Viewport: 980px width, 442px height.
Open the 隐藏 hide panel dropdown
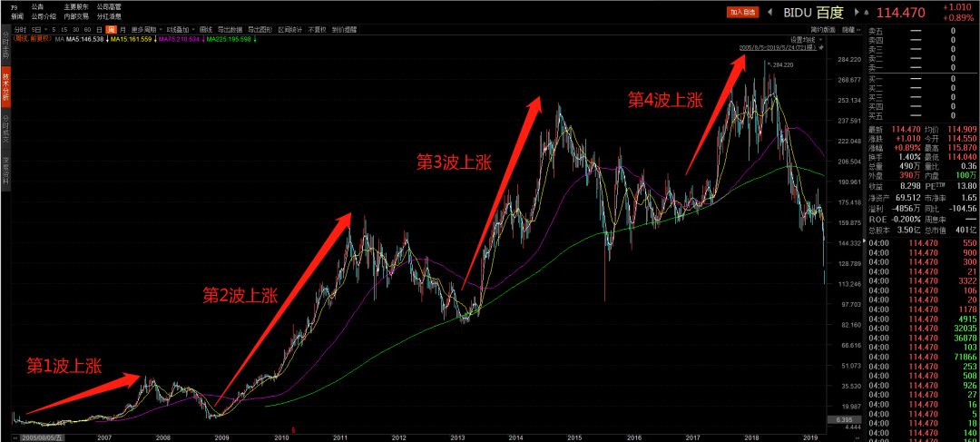850,30
